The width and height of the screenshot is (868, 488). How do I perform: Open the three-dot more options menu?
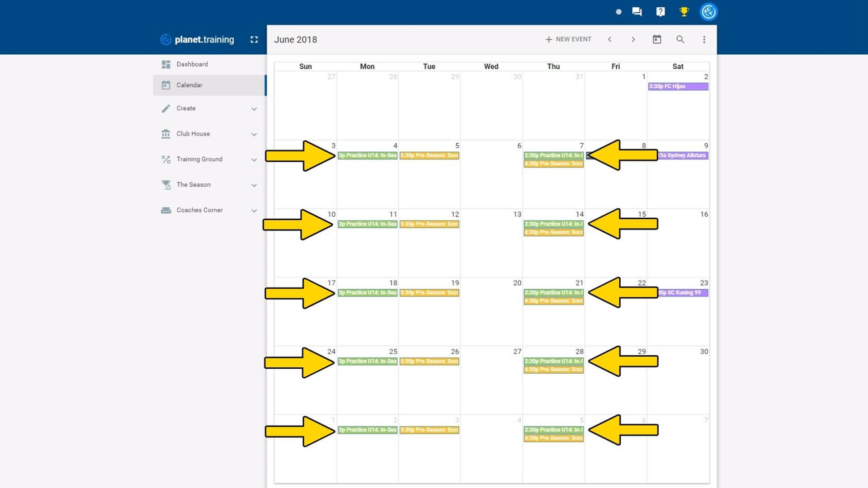[704, 39]
